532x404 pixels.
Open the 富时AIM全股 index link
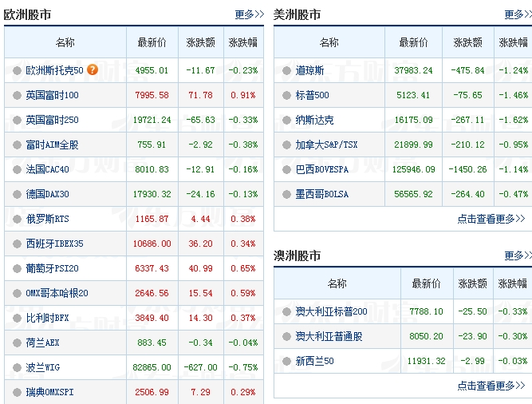tap(53, 145)
